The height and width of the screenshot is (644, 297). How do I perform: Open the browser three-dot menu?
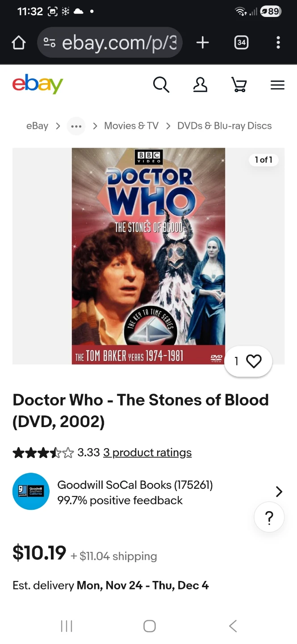(278, 42)
